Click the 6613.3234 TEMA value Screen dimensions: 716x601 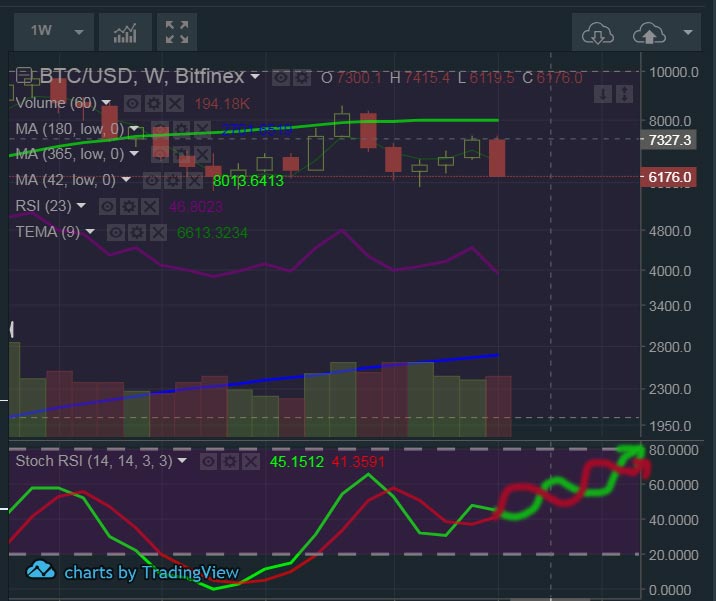pos(212,233)
